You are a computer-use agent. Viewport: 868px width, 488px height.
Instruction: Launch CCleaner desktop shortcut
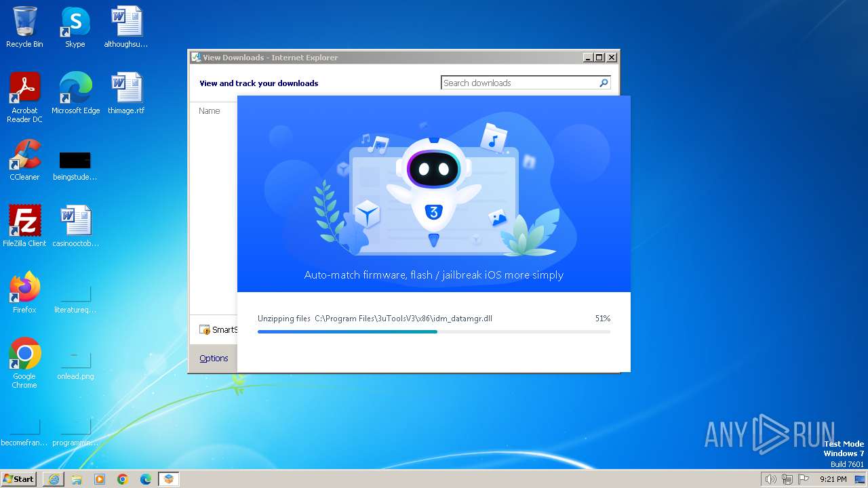click(x=24, y=160)
